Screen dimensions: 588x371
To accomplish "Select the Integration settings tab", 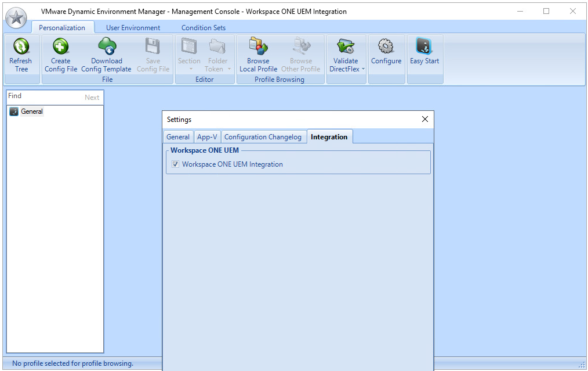I will point(329,137).
